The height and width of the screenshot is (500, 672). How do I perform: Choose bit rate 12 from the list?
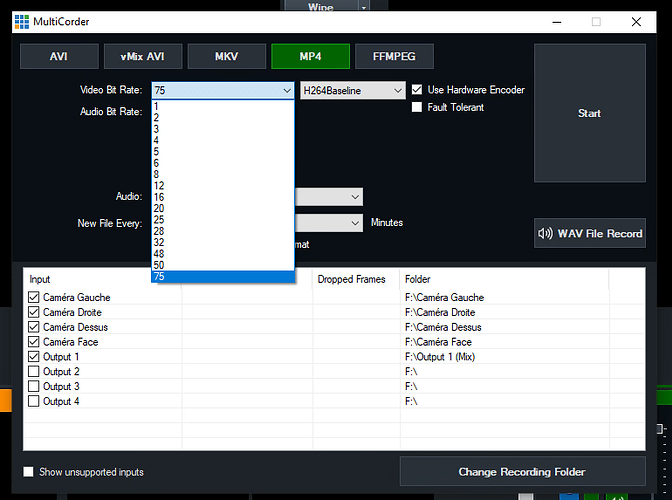click(223, 186)
